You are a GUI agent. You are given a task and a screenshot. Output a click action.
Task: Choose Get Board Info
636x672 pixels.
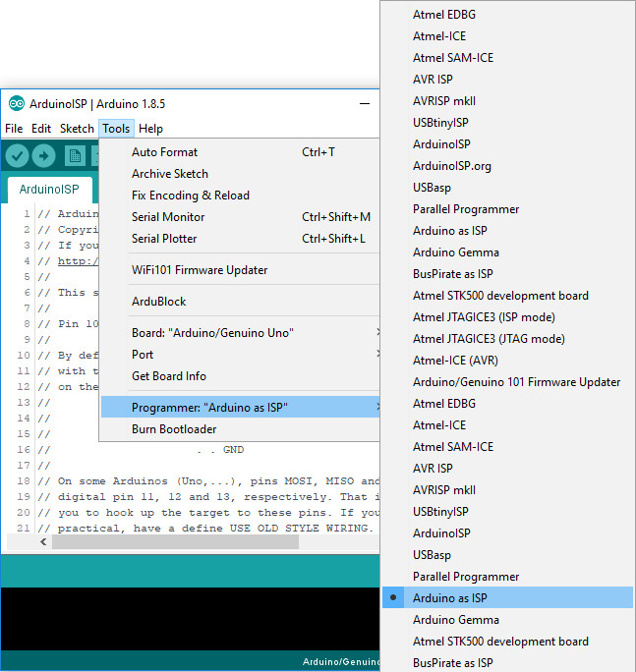(241, 376)
